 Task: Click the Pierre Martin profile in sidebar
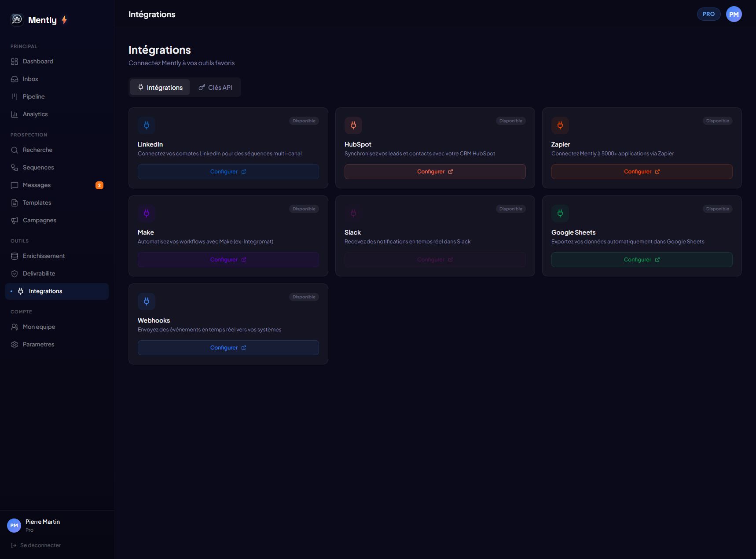[34, 526]
